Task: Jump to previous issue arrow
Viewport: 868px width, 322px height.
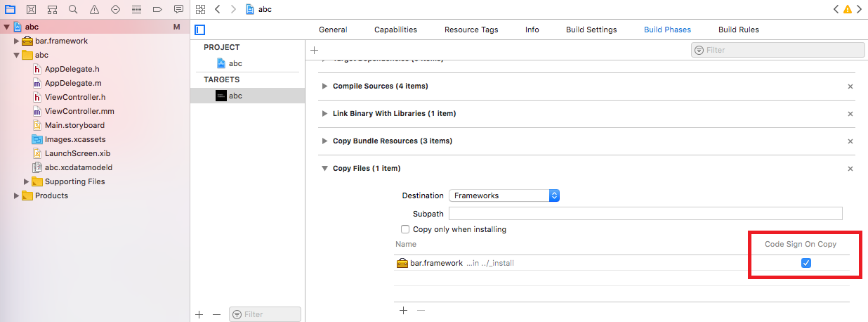Action: 836,9
